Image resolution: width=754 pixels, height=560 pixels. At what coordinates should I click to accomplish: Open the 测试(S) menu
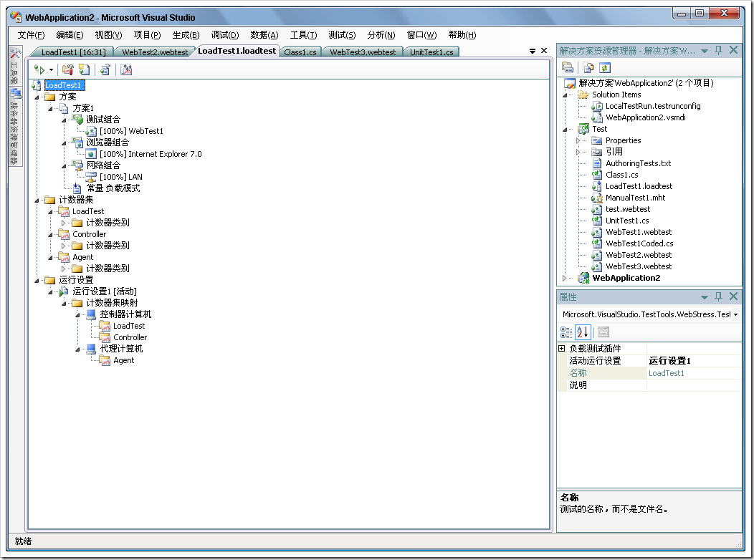[x=342, y=34]
